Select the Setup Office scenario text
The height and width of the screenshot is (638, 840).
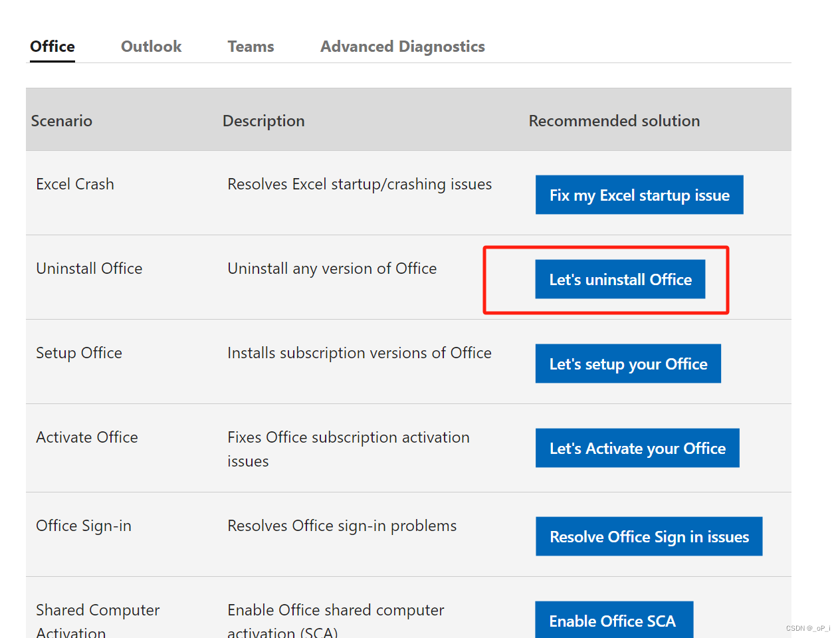click(x=79, y=353)
